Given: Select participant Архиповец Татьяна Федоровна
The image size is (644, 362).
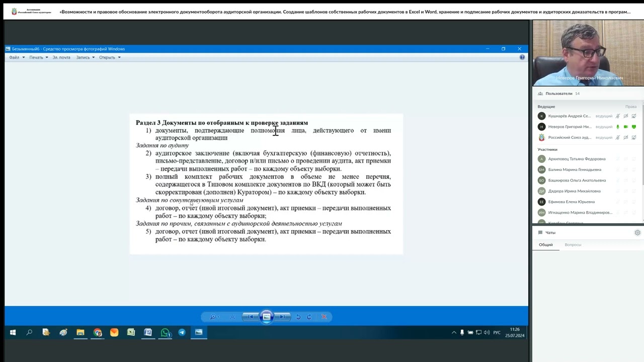Looking at the screenshot, I should click(577, 159).
